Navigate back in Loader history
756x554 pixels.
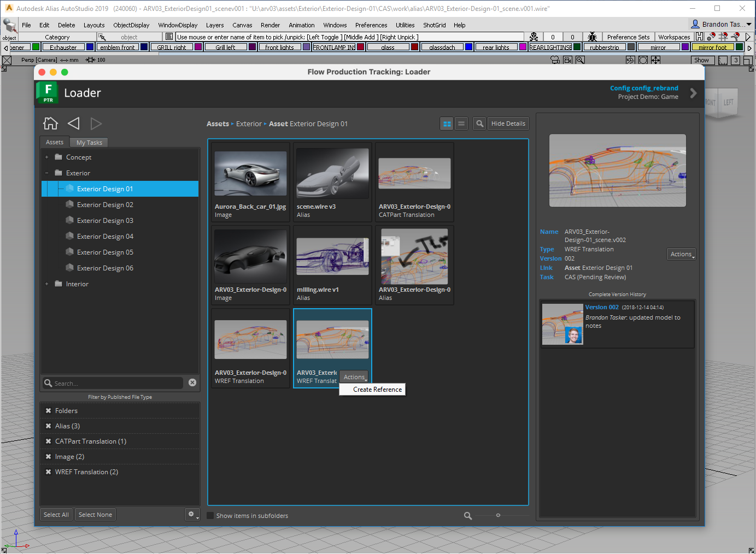tap(74, 123)
